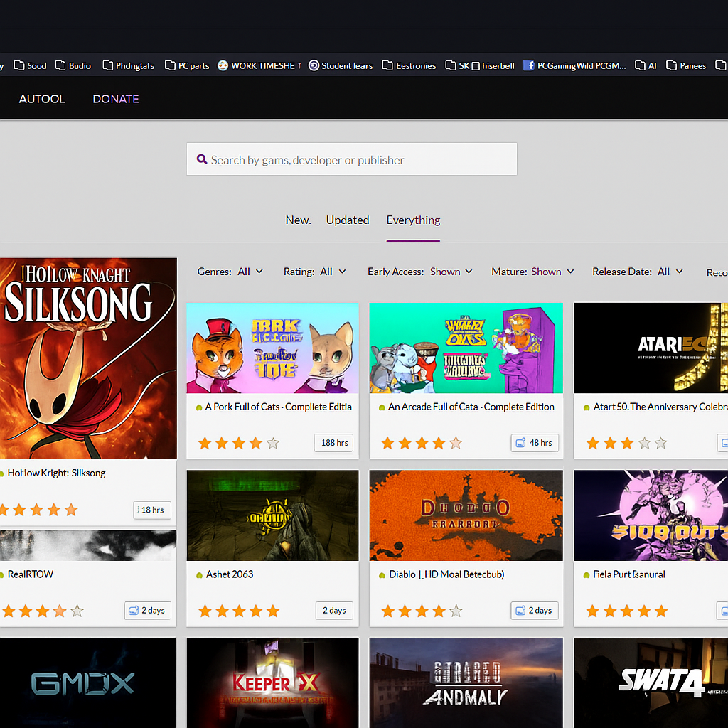Open WORK TIMESHE bookmark

259,65
